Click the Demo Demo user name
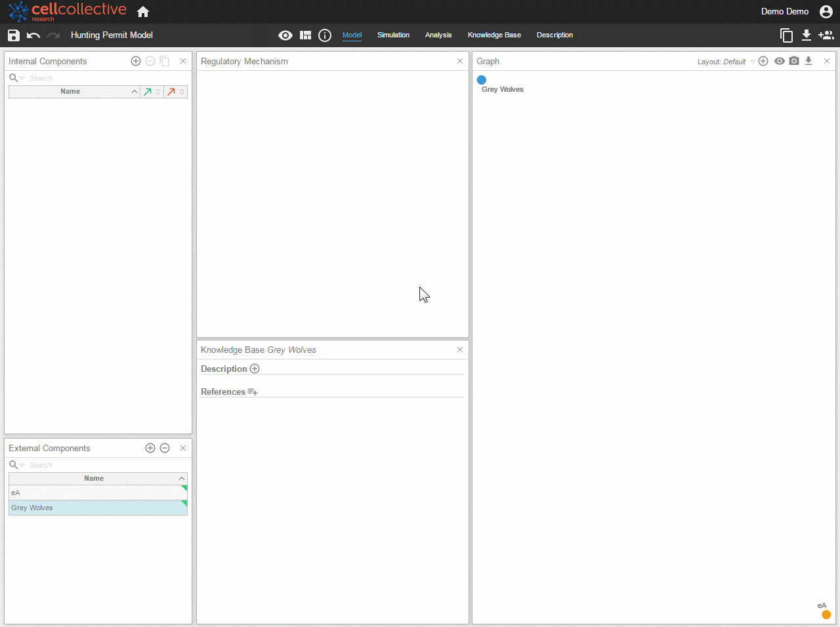840x627 pixels. coord(785,12)
